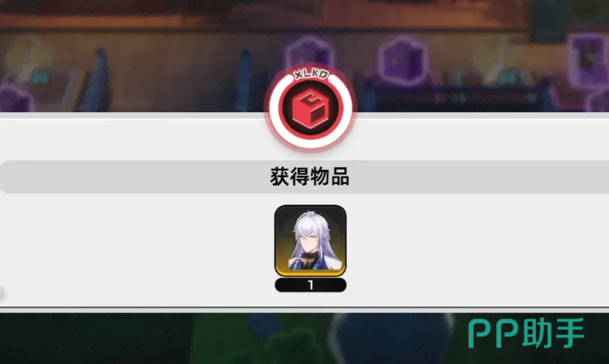Tap the purple cube behind the XLKD badge
Image resolution: width=609 pixels, height=364 pixels.
310,54
